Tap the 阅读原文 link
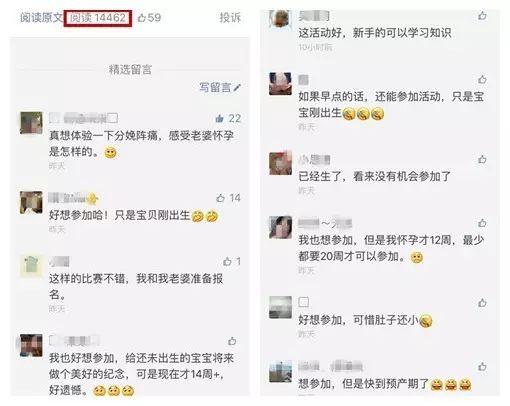Screen dimensions: 510x406 (x=41, y=17)
